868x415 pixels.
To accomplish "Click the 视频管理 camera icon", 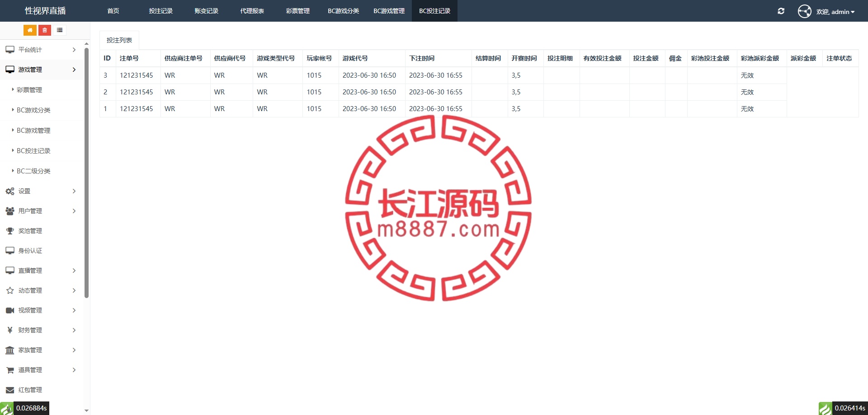I will coord(10,310).
